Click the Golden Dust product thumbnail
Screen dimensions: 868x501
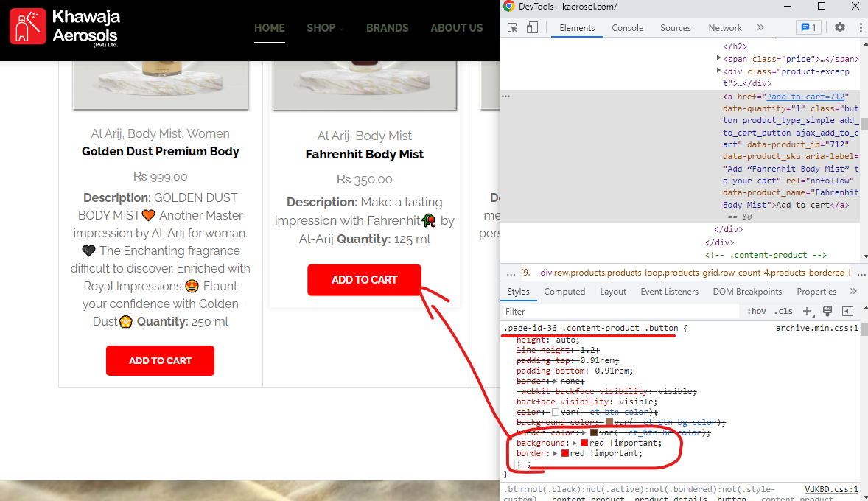click(x=161, y=85)
